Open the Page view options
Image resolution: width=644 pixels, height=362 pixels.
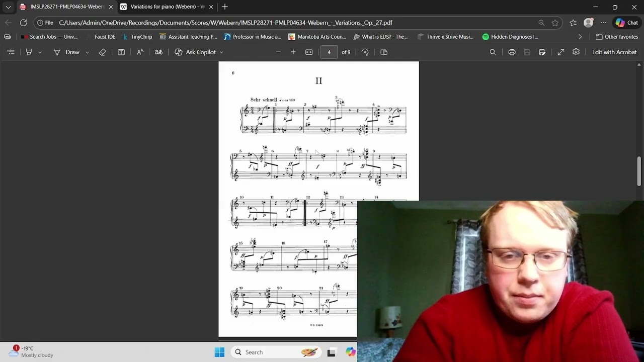384,52
